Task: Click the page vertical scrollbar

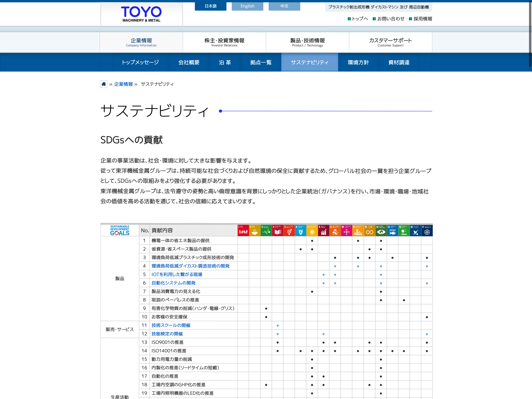Action: pyautogui.click(x=530, y=34)
